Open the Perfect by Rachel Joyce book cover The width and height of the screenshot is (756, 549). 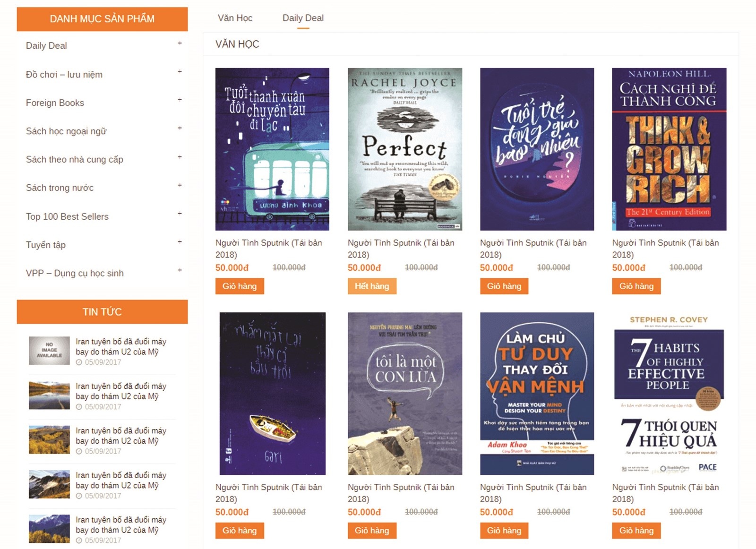pos(405,149)
